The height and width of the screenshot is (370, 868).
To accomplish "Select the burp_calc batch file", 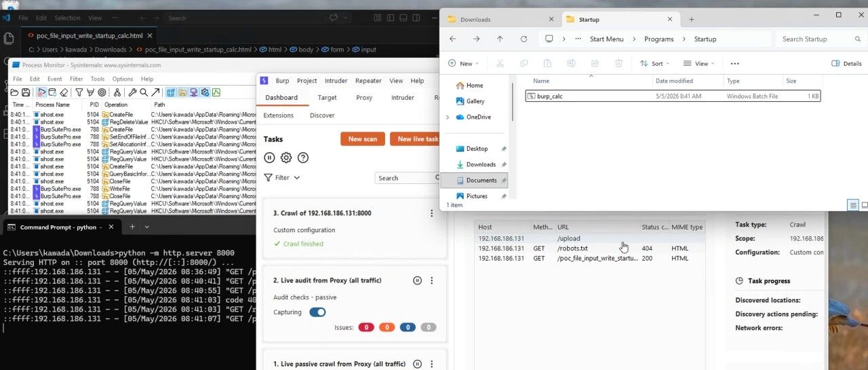I will click(673, 96).
